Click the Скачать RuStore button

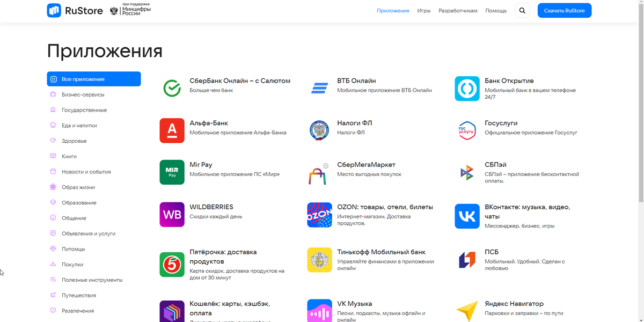565,11
